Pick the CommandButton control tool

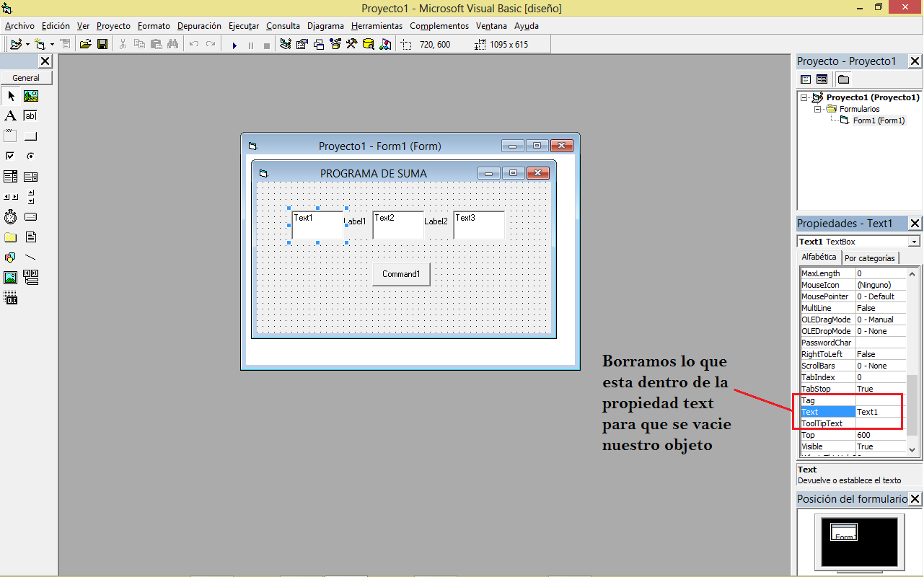[x=30, y=136]
